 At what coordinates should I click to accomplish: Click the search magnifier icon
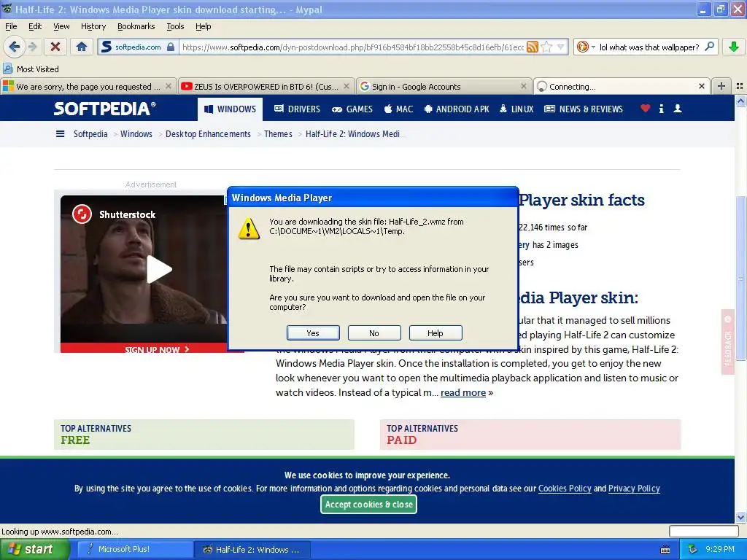709,47
